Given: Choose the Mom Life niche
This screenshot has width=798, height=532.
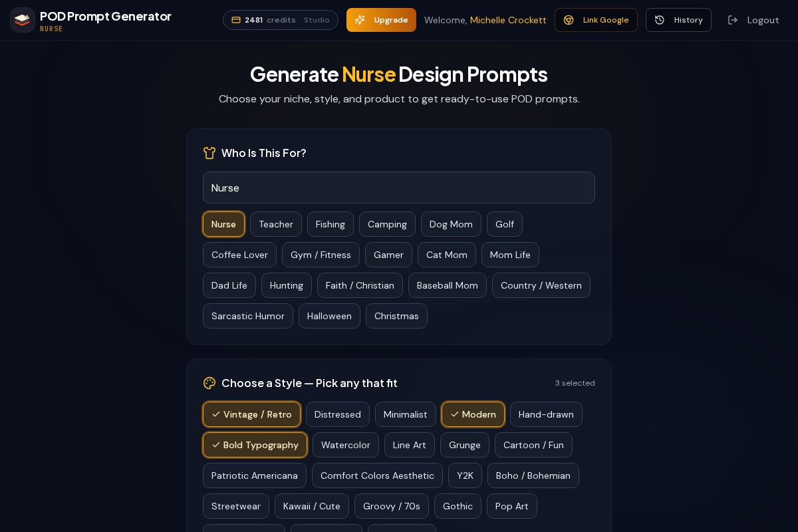Looking at the screenshot, I should (510, 255).
